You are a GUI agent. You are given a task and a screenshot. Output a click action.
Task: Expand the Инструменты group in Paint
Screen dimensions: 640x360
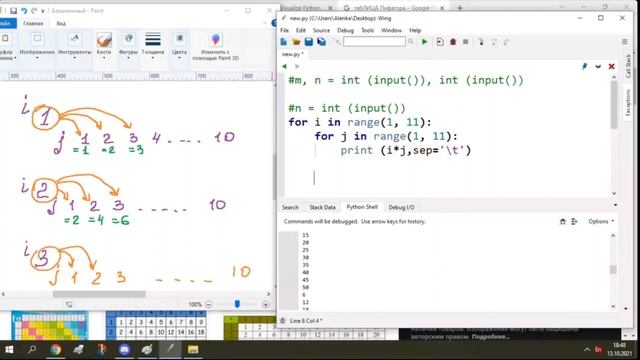coord(74,48)
